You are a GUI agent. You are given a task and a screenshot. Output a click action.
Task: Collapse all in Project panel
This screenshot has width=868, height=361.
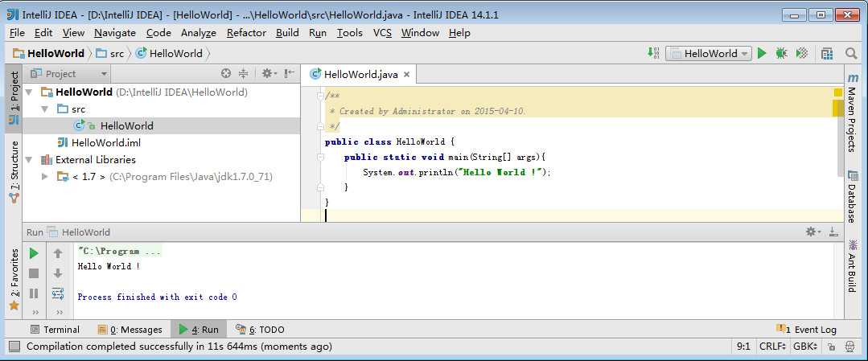tap(243, 73)
